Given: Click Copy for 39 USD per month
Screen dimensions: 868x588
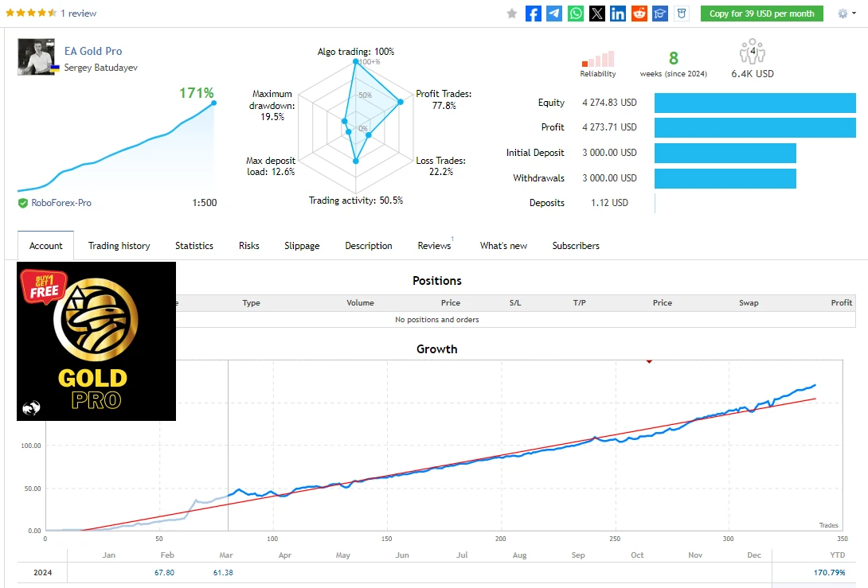Looking at the screenshot, I should click(x=761, y=14).
